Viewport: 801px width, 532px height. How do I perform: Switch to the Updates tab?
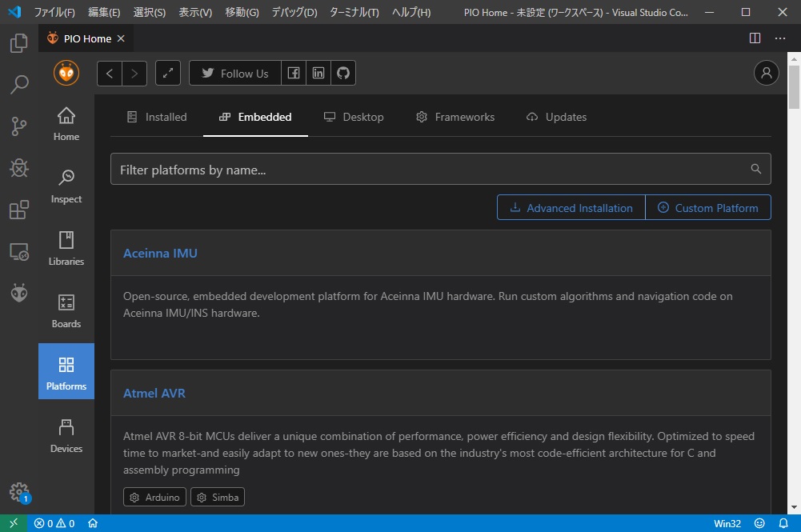tap(556, 117)
